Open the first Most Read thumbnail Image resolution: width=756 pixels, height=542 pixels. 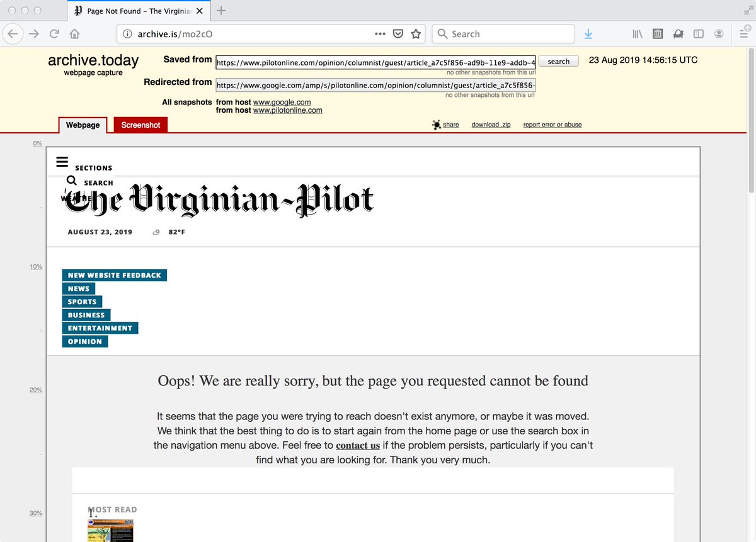[x=110, y=530]
